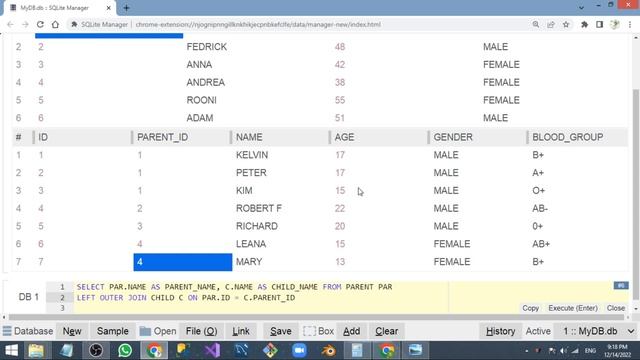Select the KELVIN cell
The height and width of the screenshot is (360, 640).
point(252,155)
